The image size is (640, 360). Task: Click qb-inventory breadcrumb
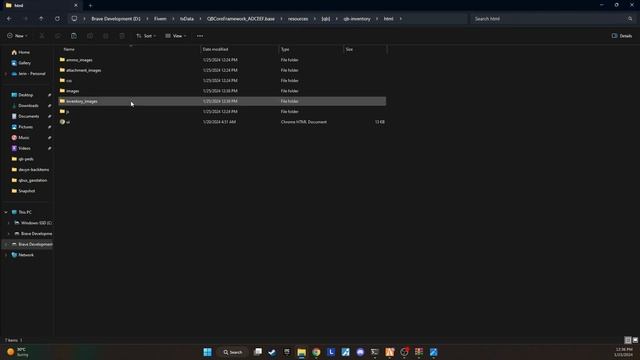(x=357, y=19)
